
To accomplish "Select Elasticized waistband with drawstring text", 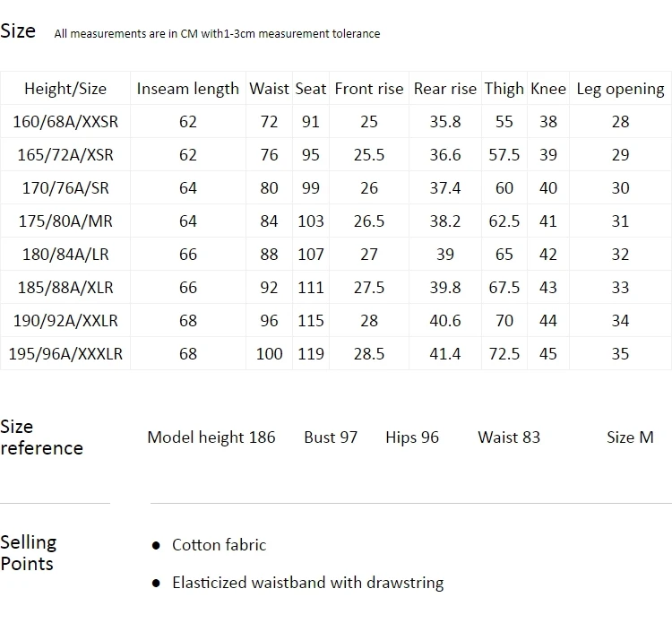I will (x=307, y=583).
